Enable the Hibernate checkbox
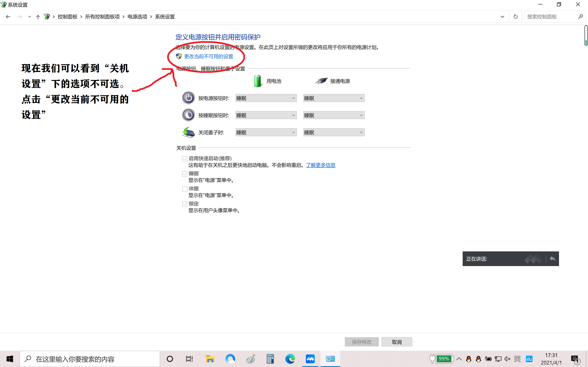This screenshot has height=367, width=588. pyautogui.click(x=185, y=189)
